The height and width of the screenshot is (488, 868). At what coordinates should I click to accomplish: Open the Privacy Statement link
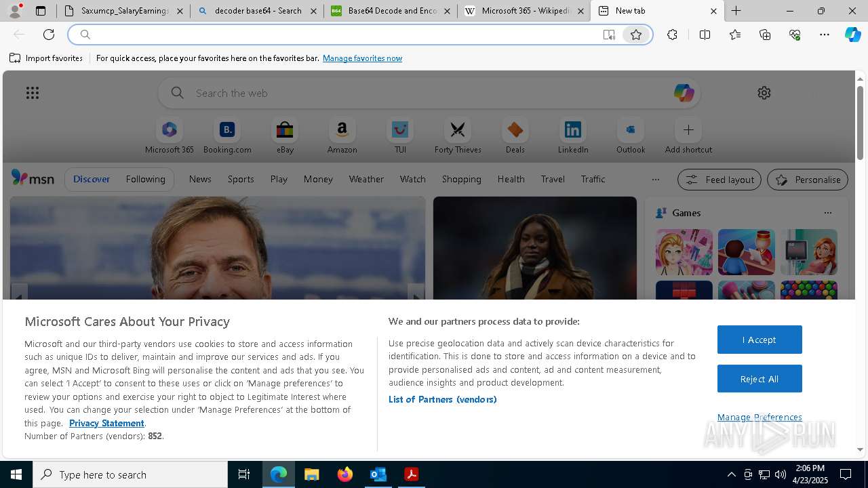[x=106, y=423]
